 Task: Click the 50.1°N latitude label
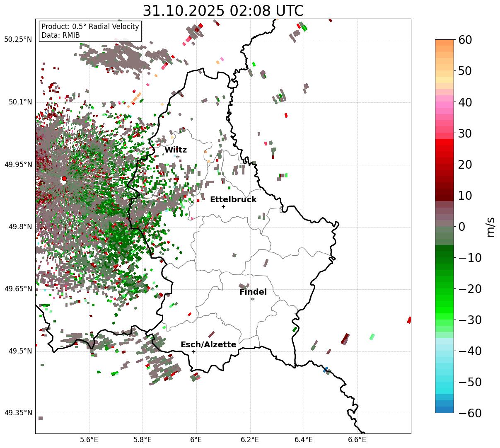click(x=20, y=102)
